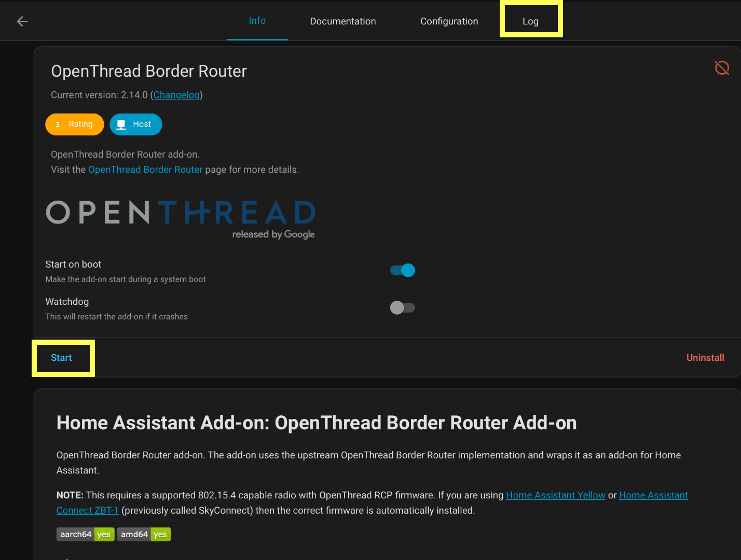The width and height of the screenshot is (741, 560).
Task: Click the red add-on not-running status icon
Action: [722, 68]
